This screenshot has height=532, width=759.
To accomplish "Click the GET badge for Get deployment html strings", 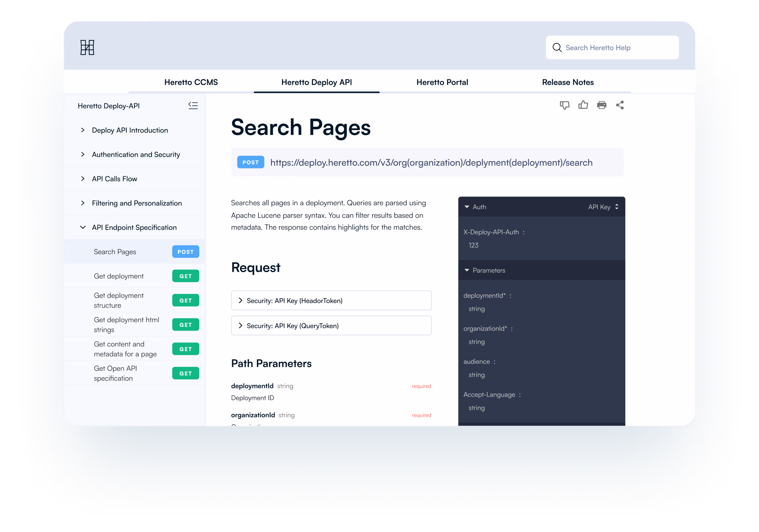I will click(186, 325).
